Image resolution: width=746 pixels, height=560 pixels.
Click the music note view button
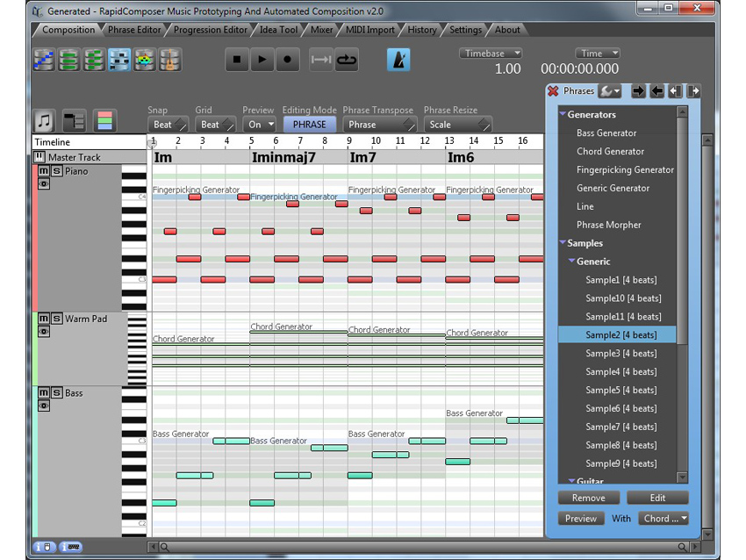[44, 121]
